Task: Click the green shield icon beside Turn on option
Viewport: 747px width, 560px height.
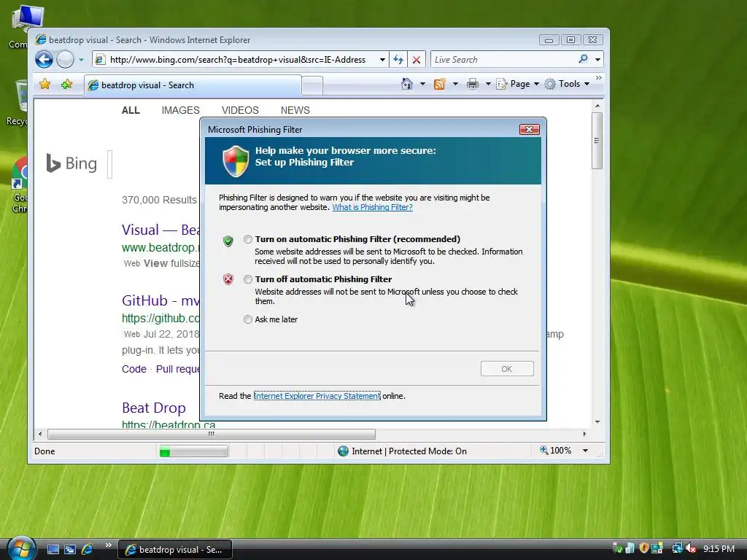Action: (x=228, y=241)
